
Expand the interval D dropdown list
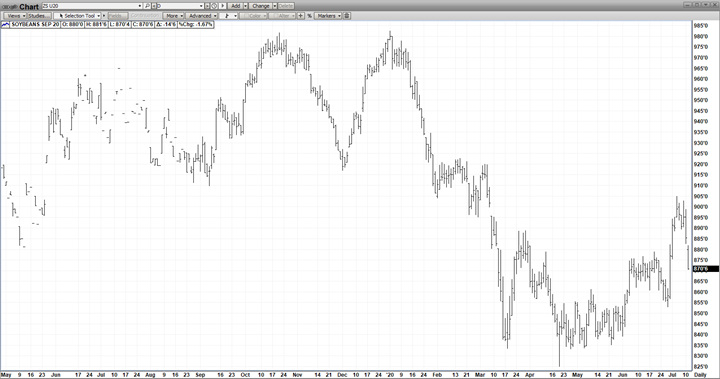click(201, 6)
